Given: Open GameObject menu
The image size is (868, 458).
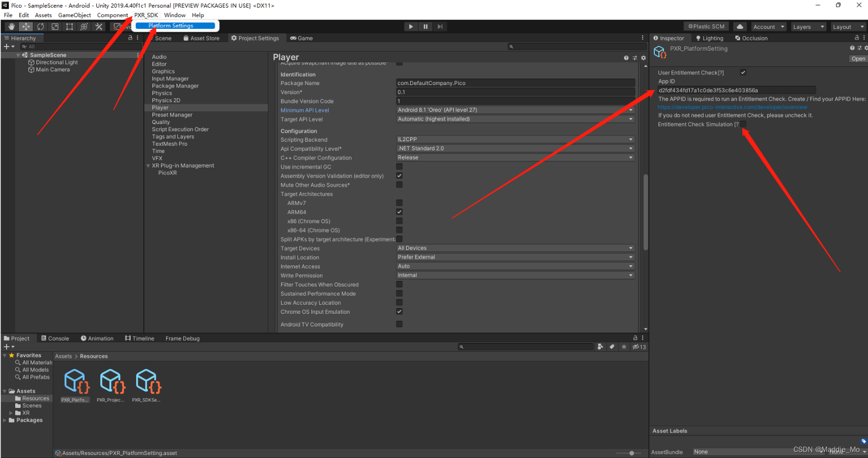Looking at the screenshot, I should (74, 15).
